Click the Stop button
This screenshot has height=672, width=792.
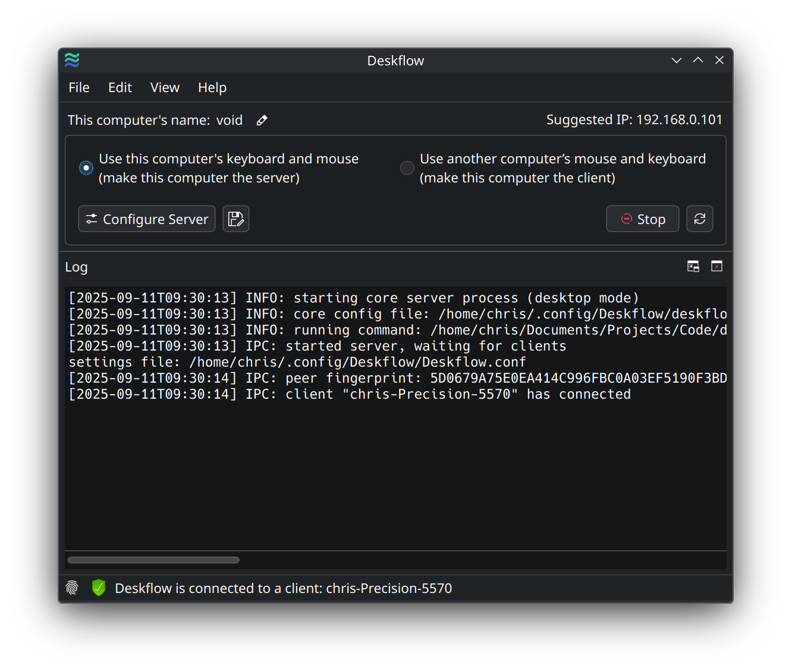[643, 219]
